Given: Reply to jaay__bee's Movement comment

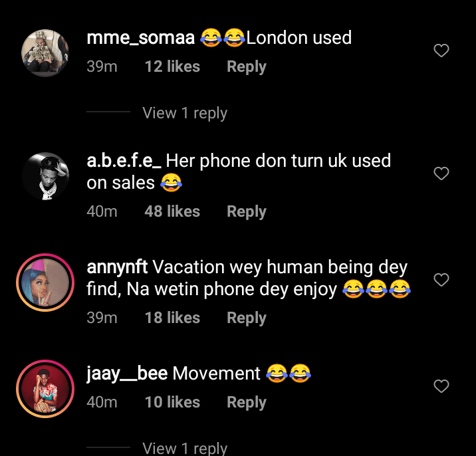Looking at the screenshot, I should pos(246,402).
